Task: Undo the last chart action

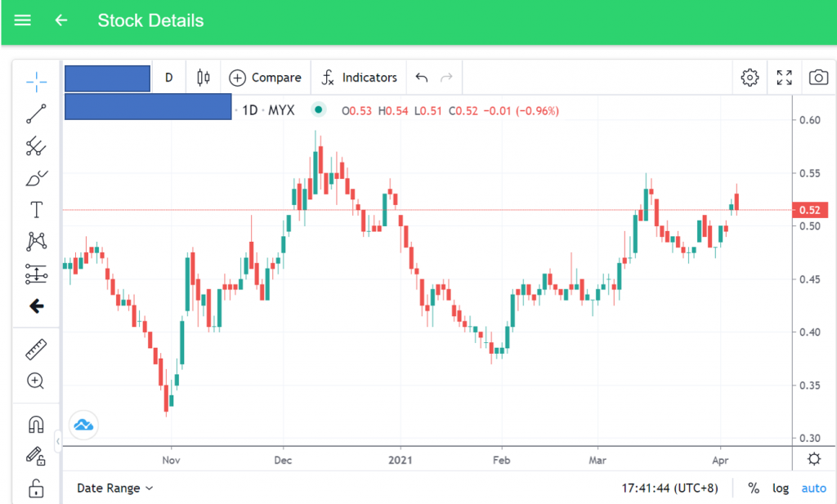Action: [422, 78]
